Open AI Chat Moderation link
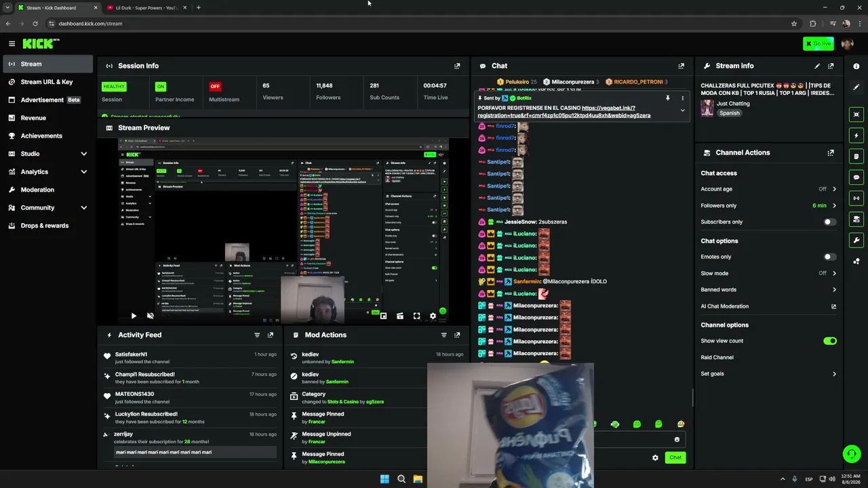 [x=768, y=306]
